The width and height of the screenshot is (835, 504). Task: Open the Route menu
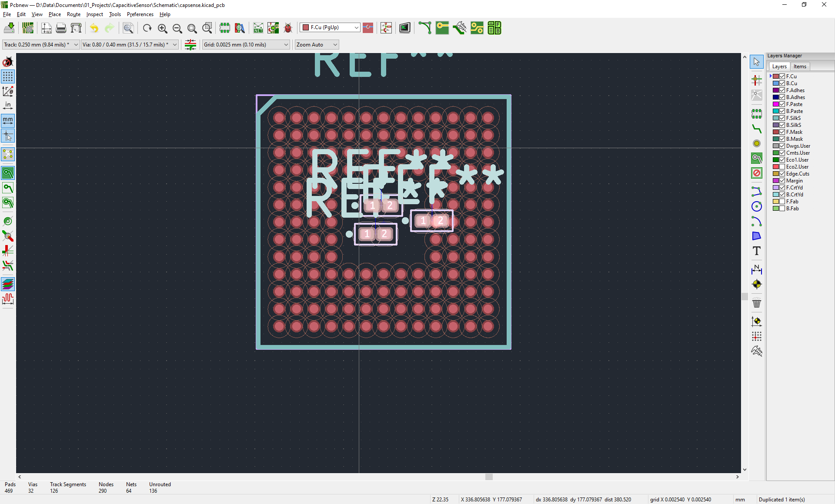tap(73, 14)
